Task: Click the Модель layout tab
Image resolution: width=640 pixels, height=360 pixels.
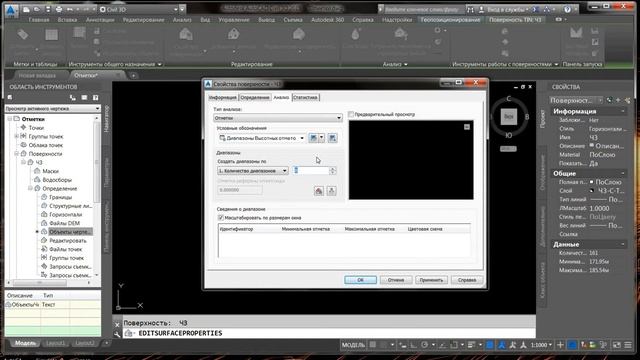Action: (25, 343)
